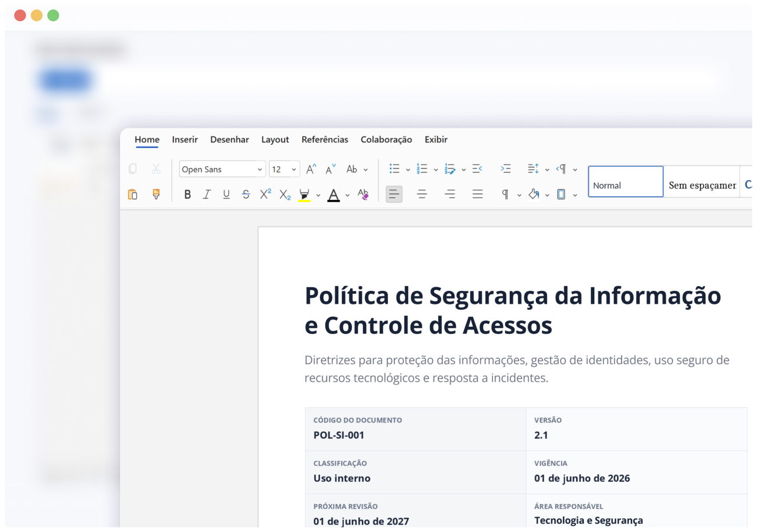The height and width of the screenshot is (532, 757).
Task: Toggle italic formatting
Action: coord(207,194)
